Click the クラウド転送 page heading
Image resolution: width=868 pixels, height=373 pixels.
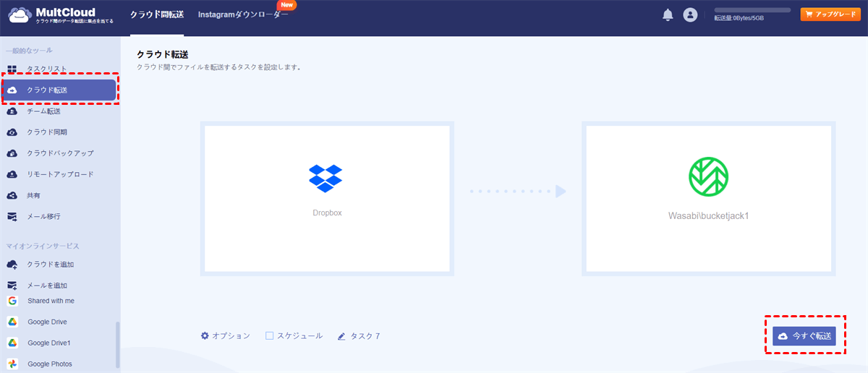point(163,55)
